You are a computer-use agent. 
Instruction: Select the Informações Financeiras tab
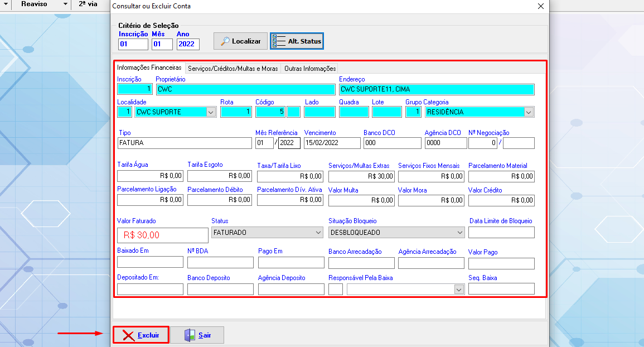(x=149, y=68)
